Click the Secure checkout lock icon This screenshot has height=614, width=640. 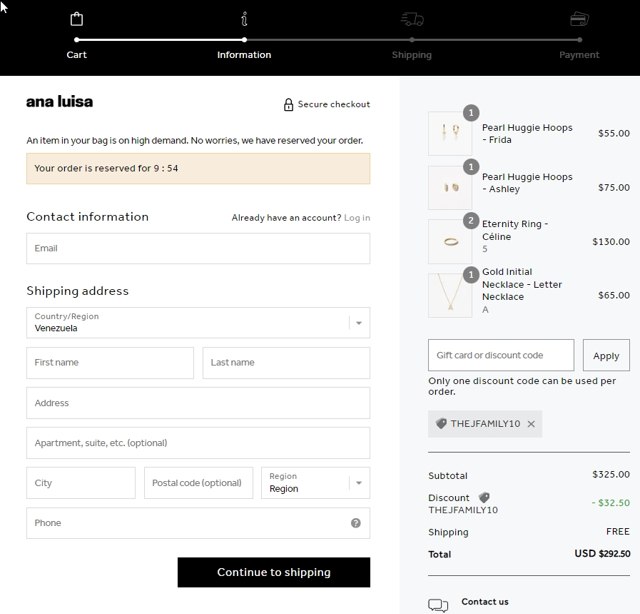288,105
